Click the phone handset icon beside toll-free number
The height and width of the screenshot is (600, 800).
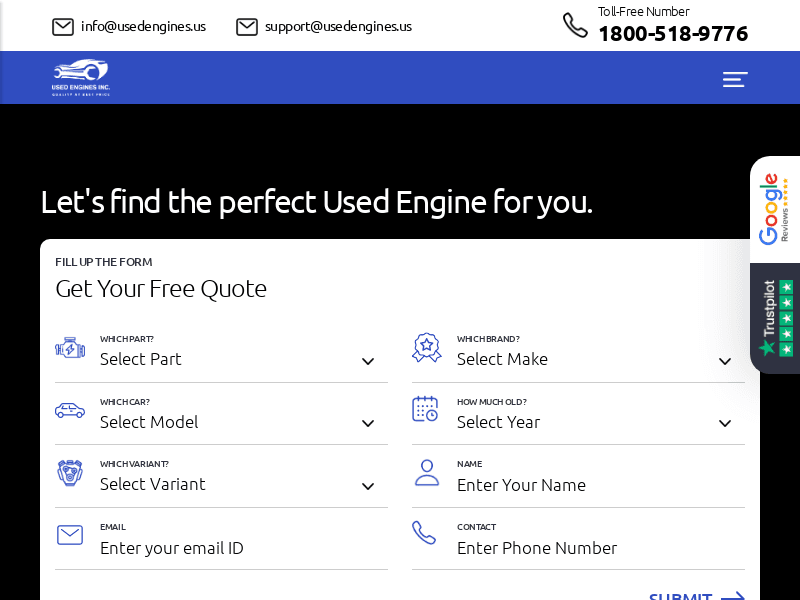coord(575,26)
